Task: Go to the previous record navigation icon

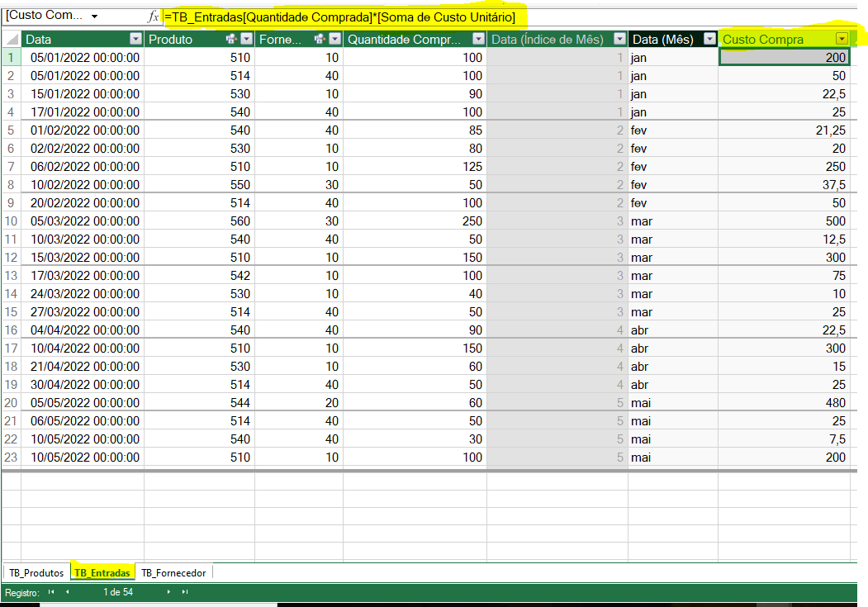Action: (67, 592)
